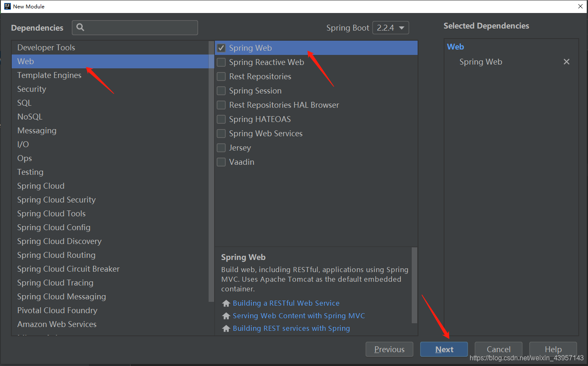This screenshot has width=588, height=366.
Task: Choose Spring Cloud Tools category
Action: (110, 213)
